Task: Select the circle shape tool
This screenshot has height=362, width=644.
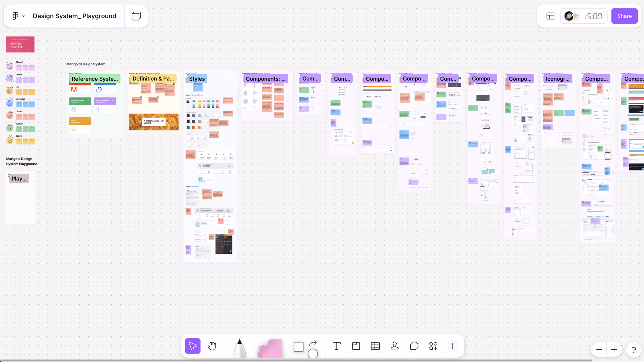Action: pyautogui.click(x=313, y=353)
